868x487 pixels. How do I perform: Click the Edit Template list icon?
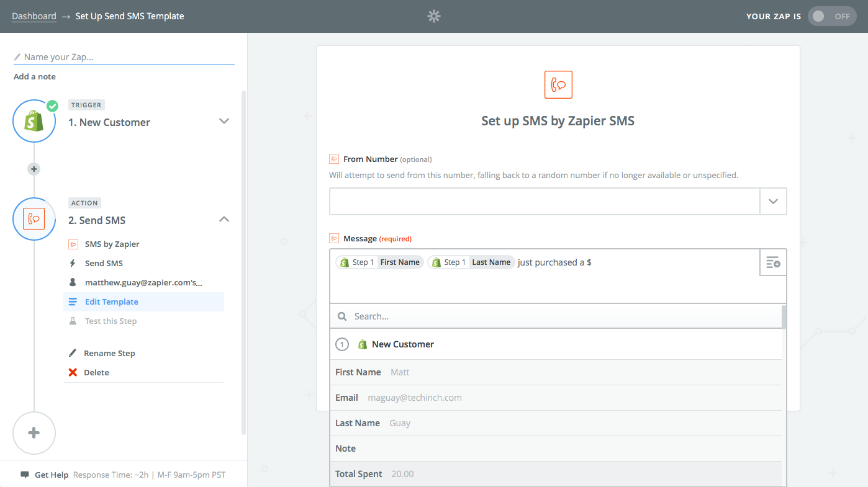click(x=73, y=302)
